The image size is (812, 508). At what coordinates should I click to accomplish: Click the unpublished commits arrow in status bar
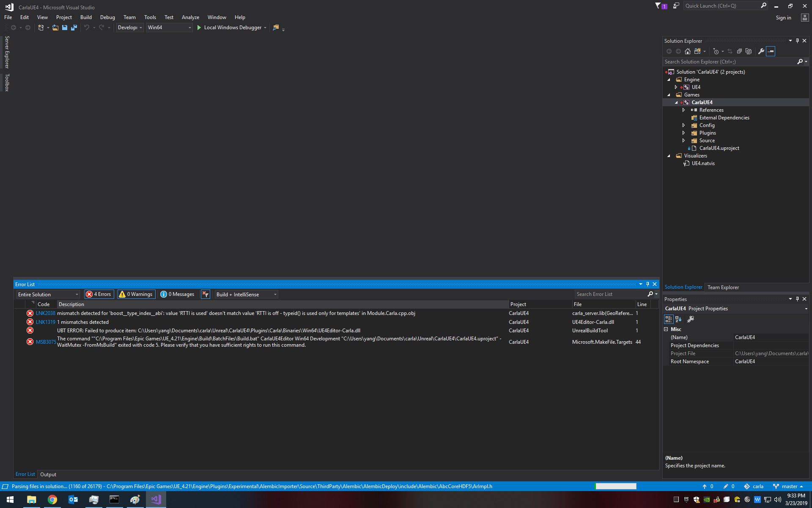708,486
